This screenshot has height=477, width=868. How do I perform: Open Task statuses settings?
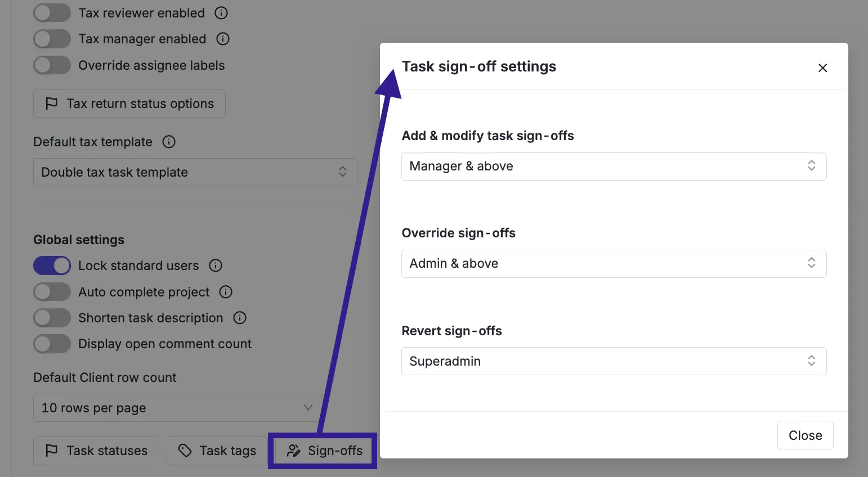(96, 451)
